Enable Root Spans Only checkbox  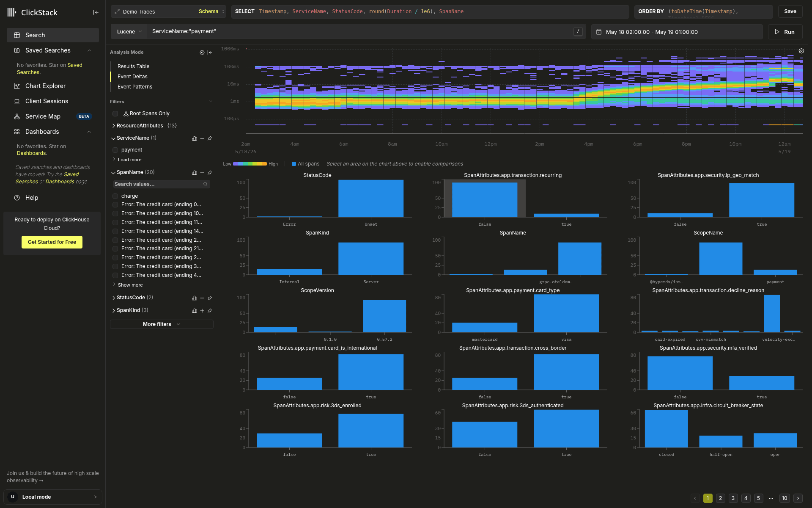coord(115,113)
